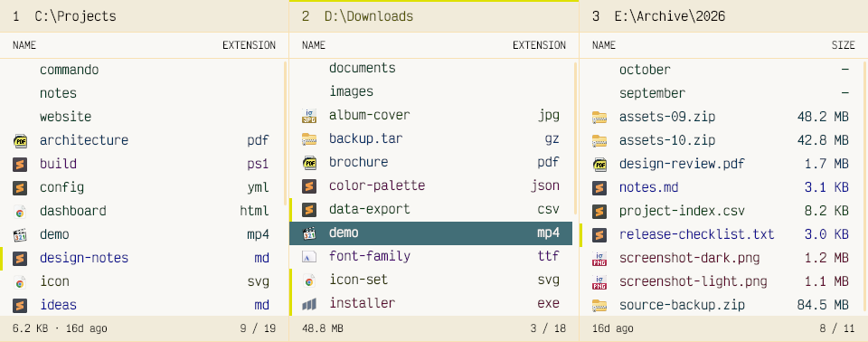This screenshot has height=342, width=868.
Task: Click the Sublime icon beside data-export
Action: point(309,210)
